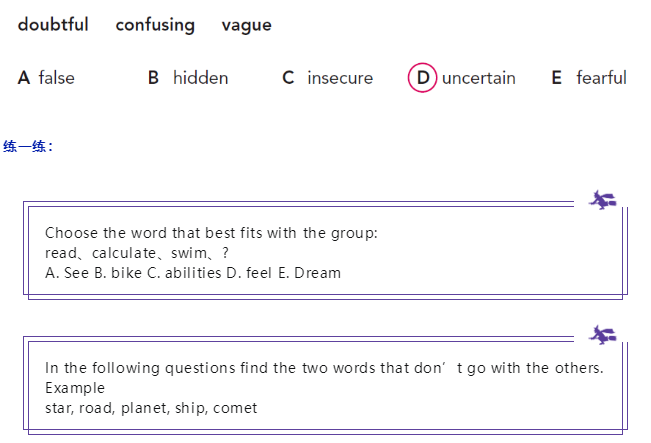Click the letter B before hidden
Image resolution: width=651 pixels, height=443 pixels.
(x=153, y=78)
